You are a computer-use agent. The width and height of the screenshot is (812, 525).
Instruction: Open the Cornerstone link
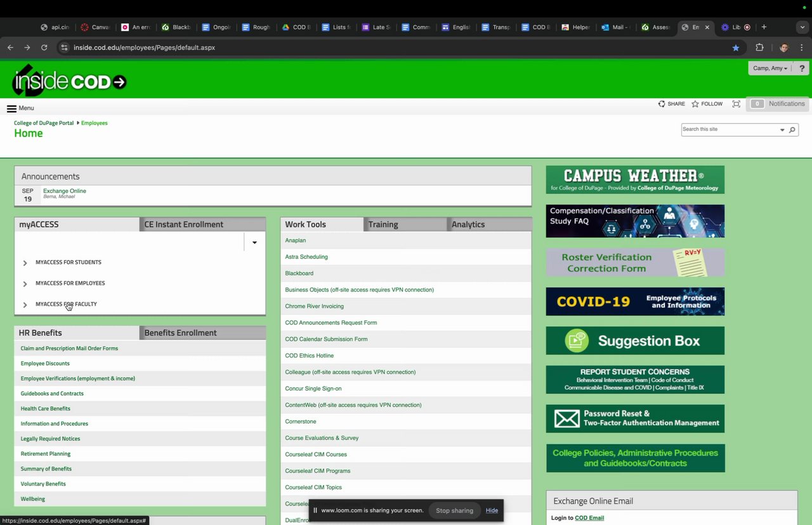[301, 422]
